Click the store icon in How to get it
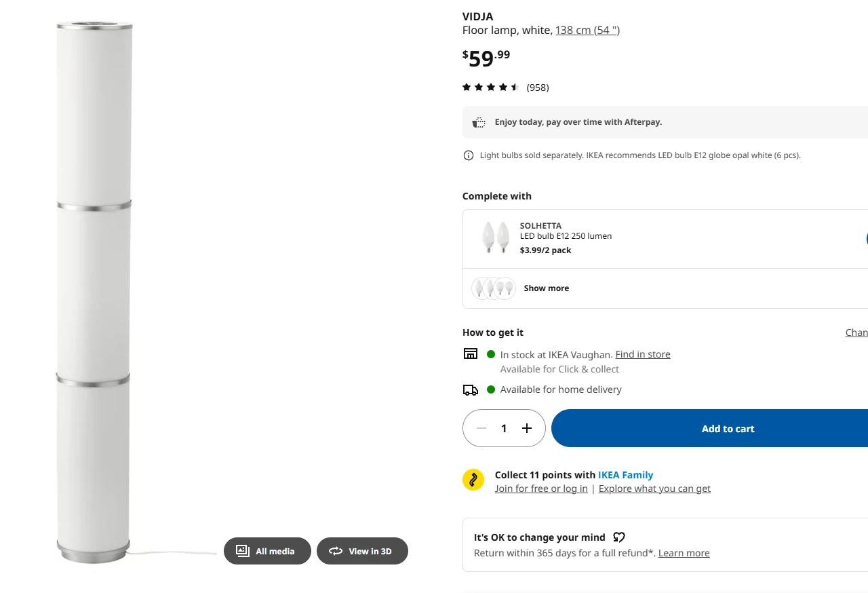Image resolution: width=868 pixels, height=593 pixels. tap(470, 353)
